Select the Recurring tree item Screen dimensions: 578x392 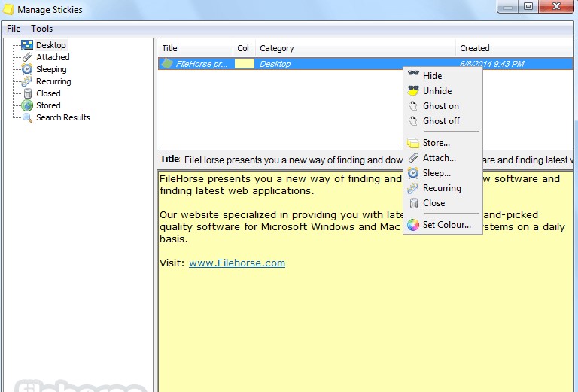(53, 81)
